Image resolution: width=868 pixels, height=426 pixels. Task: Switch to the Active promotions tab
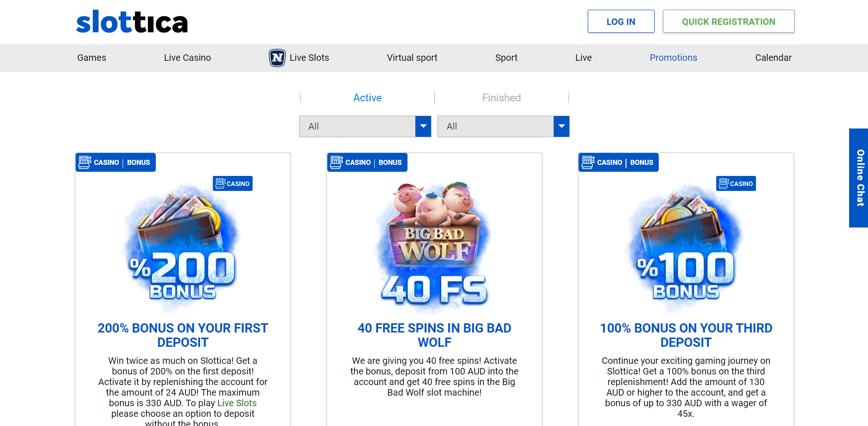click(x=367, y=98)
